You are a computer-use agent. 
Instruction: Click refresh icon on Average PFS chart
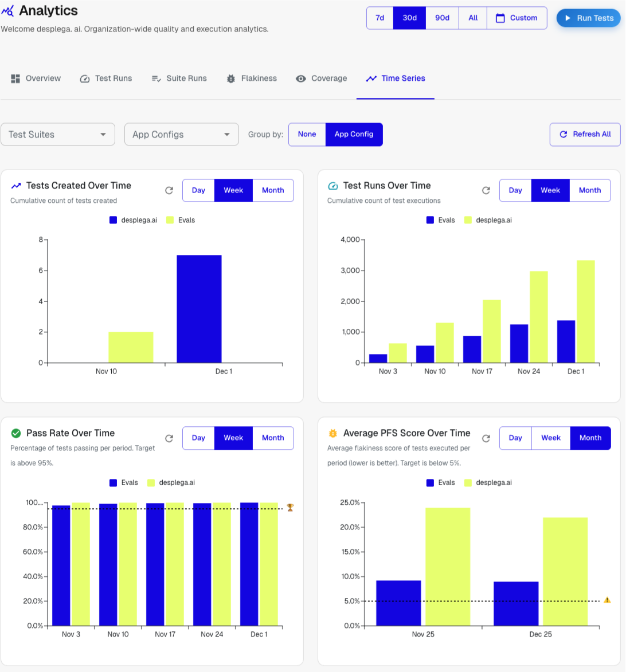486,438
